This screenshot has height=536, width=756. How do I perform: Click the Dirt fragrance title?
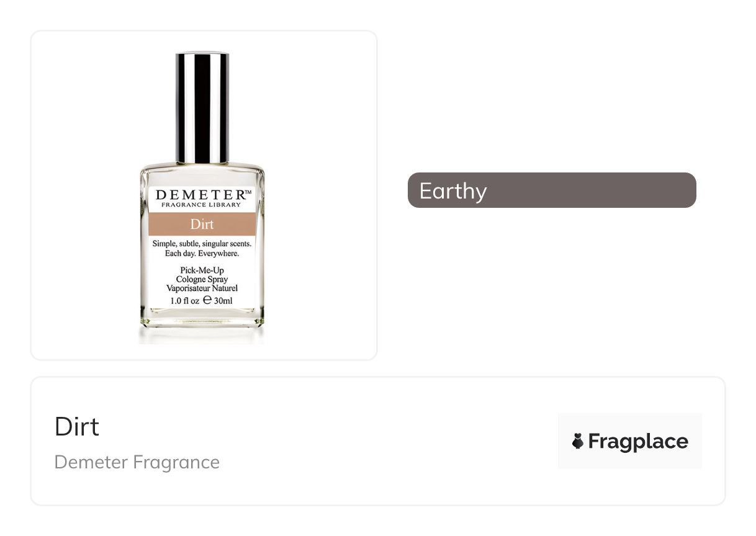coord(77,427)
